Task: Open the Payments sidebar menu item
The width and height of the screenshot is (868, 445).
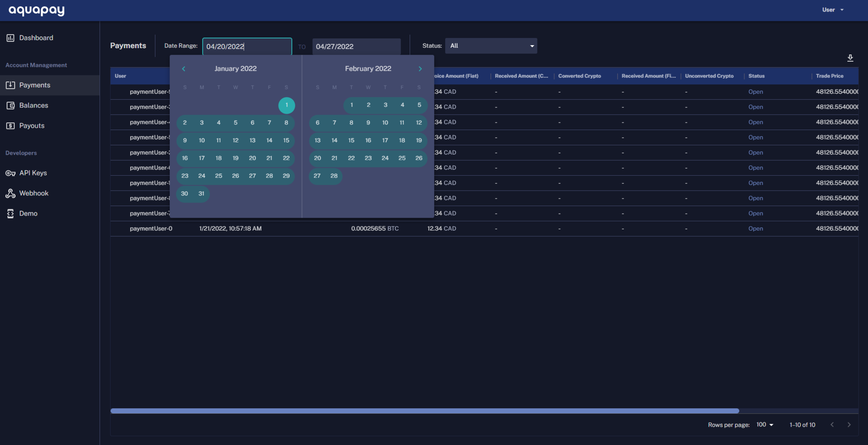Action: point(35,85)
